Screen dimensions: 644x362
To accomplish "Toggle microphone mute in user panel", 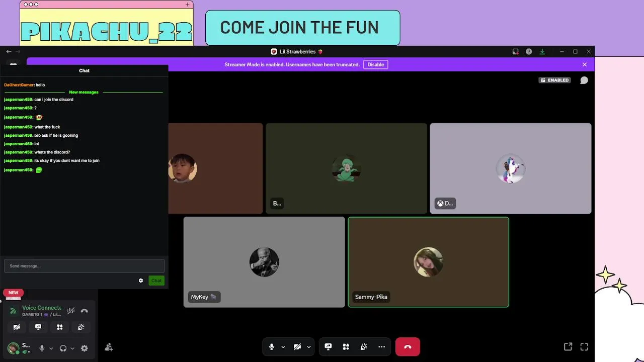I will [42, 348].
